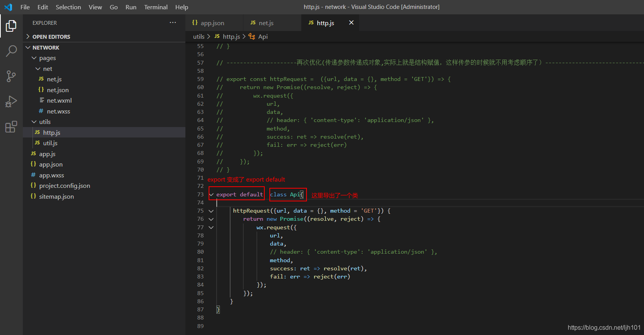Click JS icon of net.js in explorer
Screen dimensions: 644x335
click(41, 79)
